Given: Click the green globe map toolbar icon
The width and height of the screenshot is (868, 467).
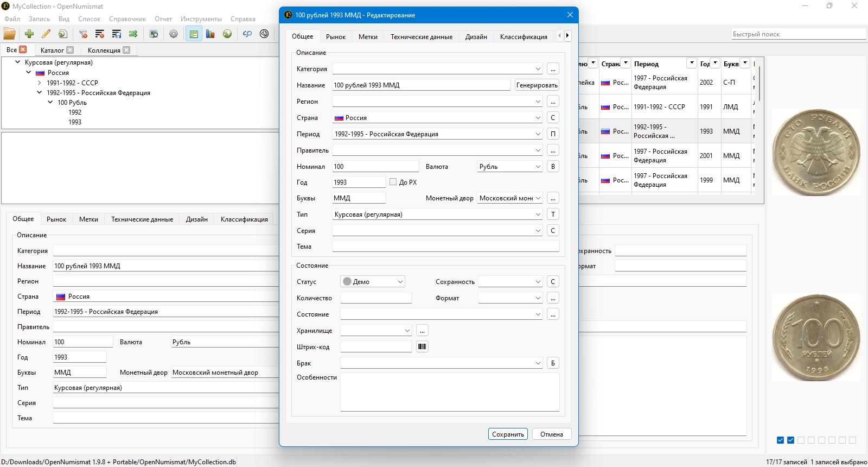Looking at the screenshot, I should (227, 34).
